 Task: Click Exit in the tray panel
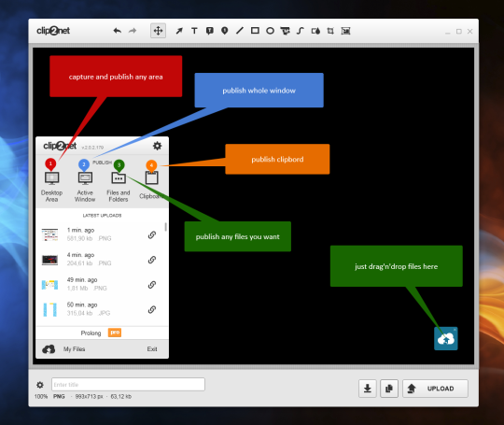(152, 349)
